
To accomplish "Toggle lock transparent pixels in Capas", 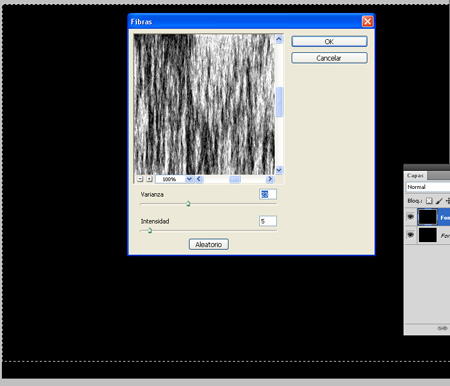I will 429,201.
